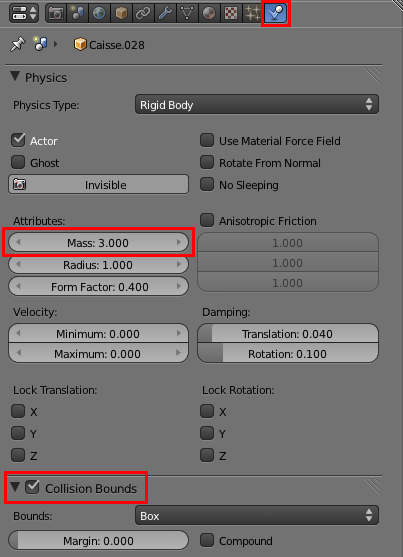Open the World properties globe tab
This screenshot has height=557, width=403.
tap(99, 13)
